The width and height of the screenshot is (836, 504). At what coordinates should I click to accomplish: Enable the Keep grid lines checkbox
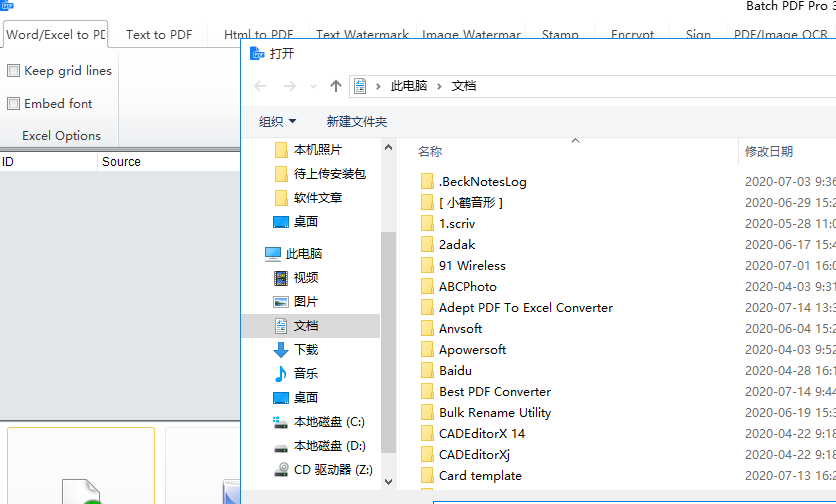[13, 70]
